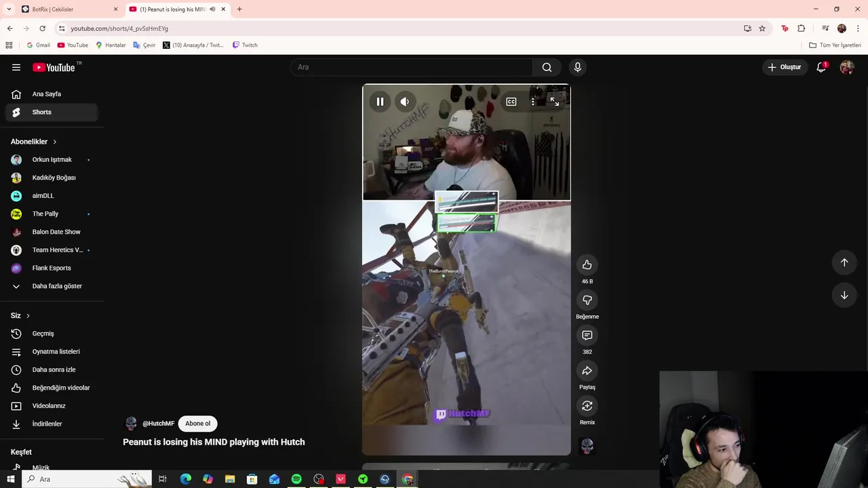Open Chrome's three-dot menu
The width and height of the screenshot is (868, 488).
858,28
